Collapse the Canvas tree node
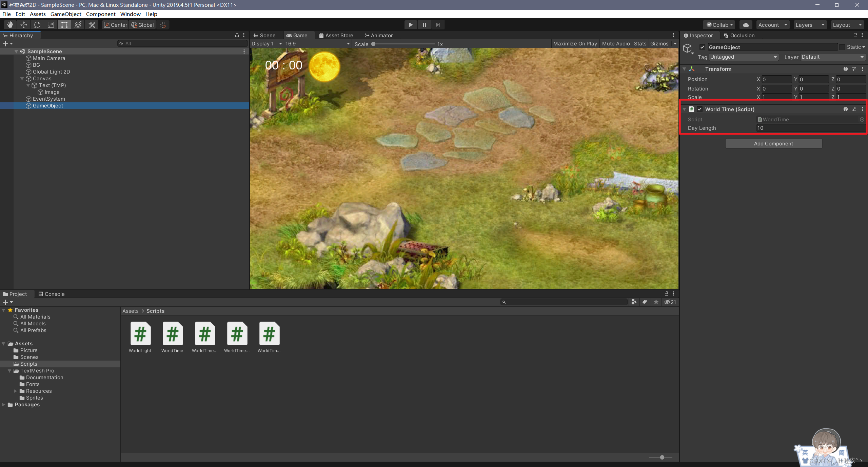868x467 pixels. click(x=22, y=79)
